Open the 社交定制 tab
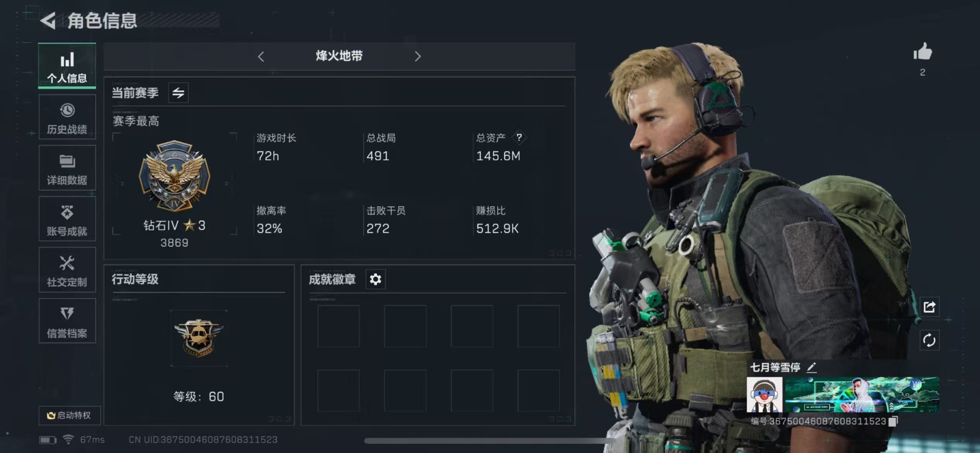Viewport: 980px width, 453px height. click(x=67, y=270)
